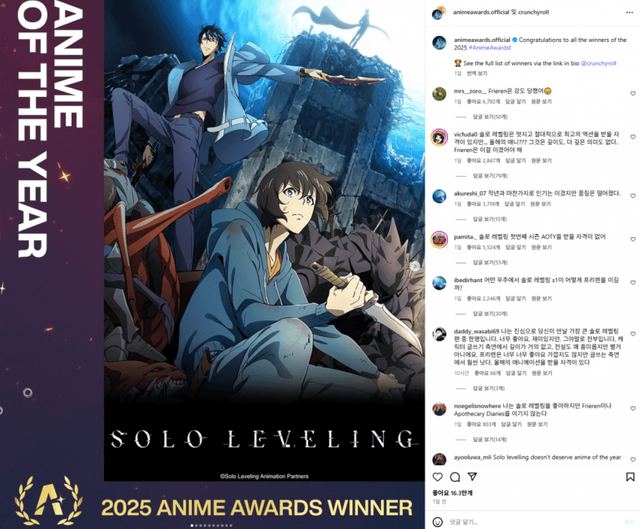Expand 79 replies under vicfuda0 comment

490,176
